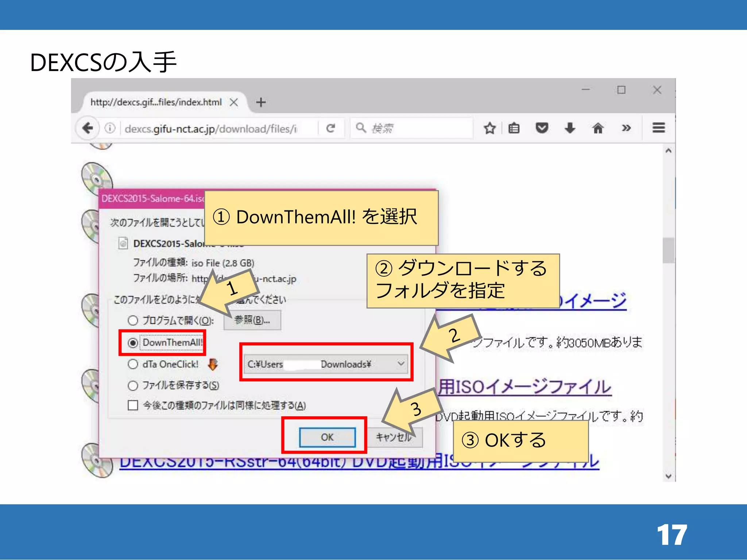The image size is (747, 560).
Task: Open the downloads arrow icon
Action: (570, 128)
